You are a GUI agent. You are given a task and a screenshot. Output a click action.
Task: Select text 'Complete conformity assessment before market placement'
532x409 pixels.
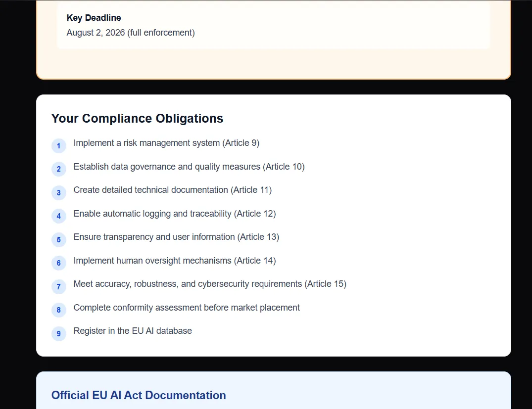click(x=187, y=308)
